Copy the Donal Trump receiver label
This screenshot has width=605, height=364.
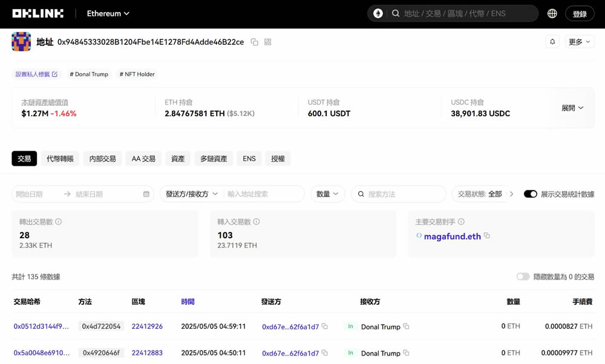(x=405, y=327)
